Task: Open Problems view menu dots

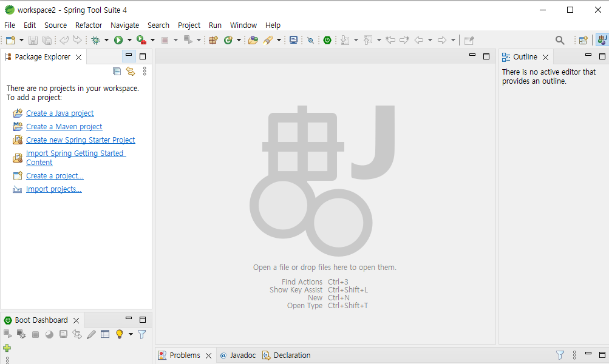Action: tap(574, 355)
